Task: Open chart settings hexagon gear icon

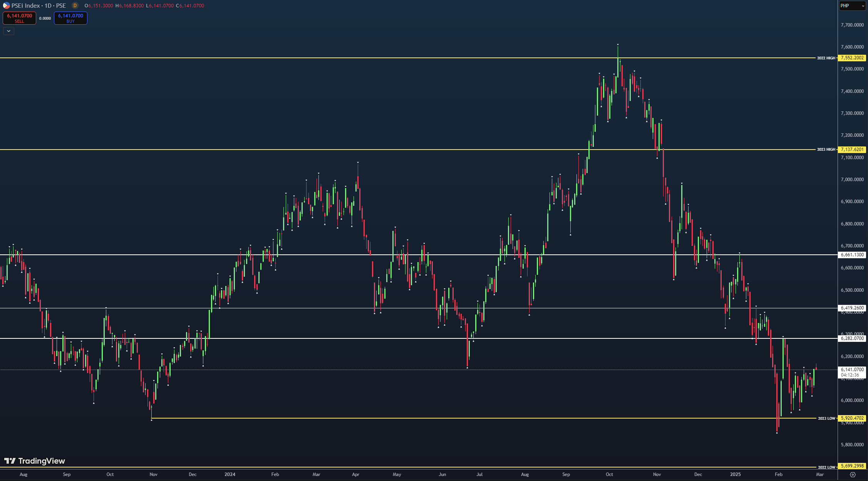Action: click(x=853, y=474)
